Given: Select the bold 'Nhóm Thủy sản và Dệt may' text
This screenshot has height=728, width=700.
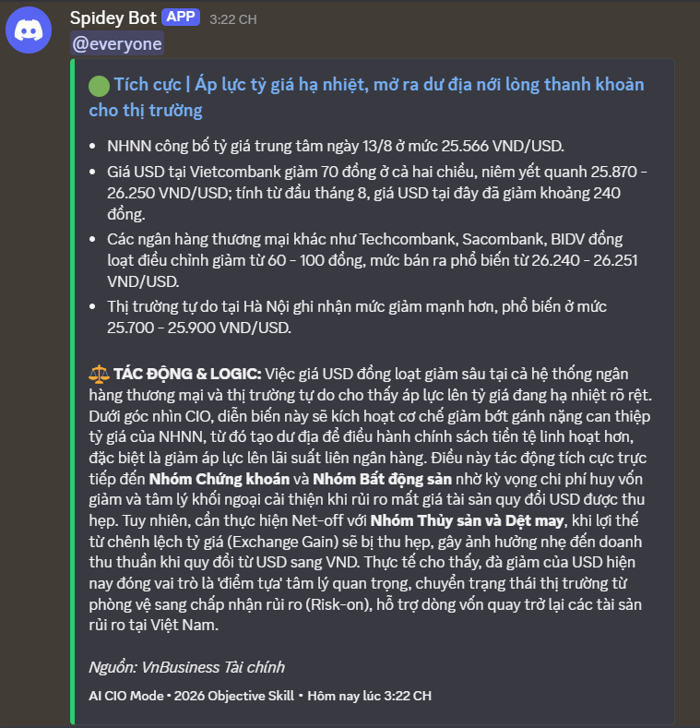Looking at the screenshot, I should click(467, 521).
